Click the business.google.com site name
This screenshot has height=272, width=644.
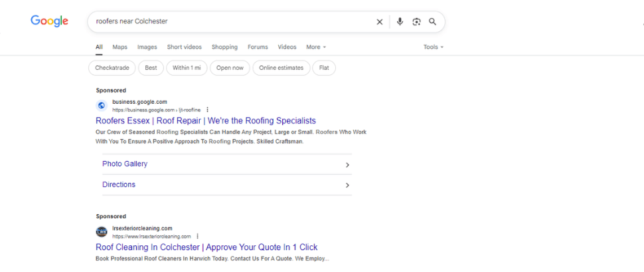click(139, 102)
